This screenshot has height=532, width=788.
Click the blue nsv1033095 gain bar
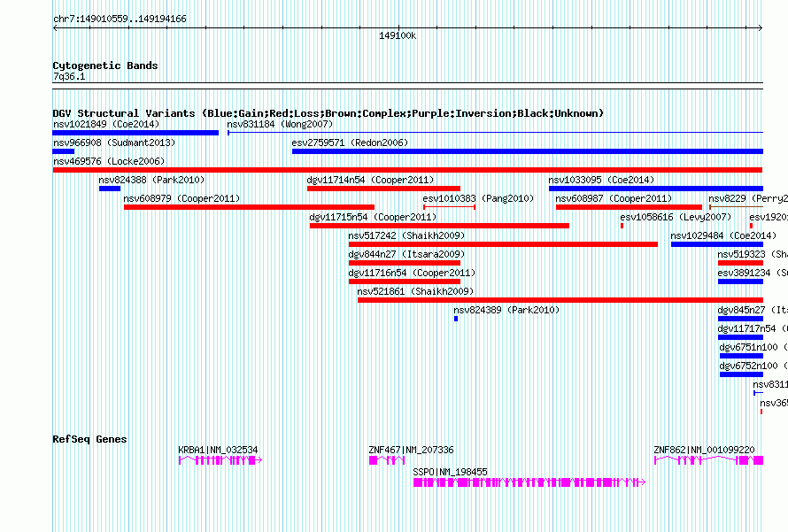[x=656, y=189]
